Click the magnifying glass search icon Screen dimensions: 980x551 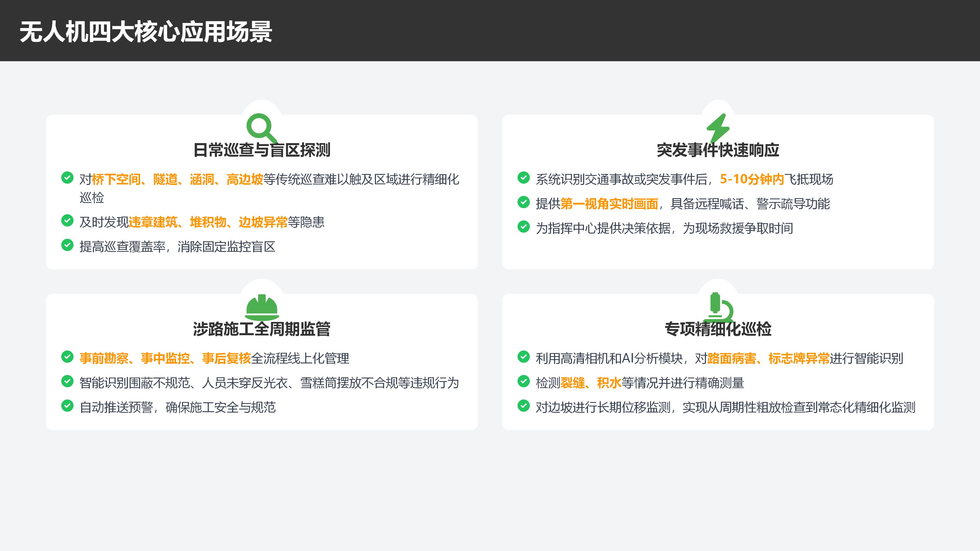pyautogui.click(x=261, y=127)
